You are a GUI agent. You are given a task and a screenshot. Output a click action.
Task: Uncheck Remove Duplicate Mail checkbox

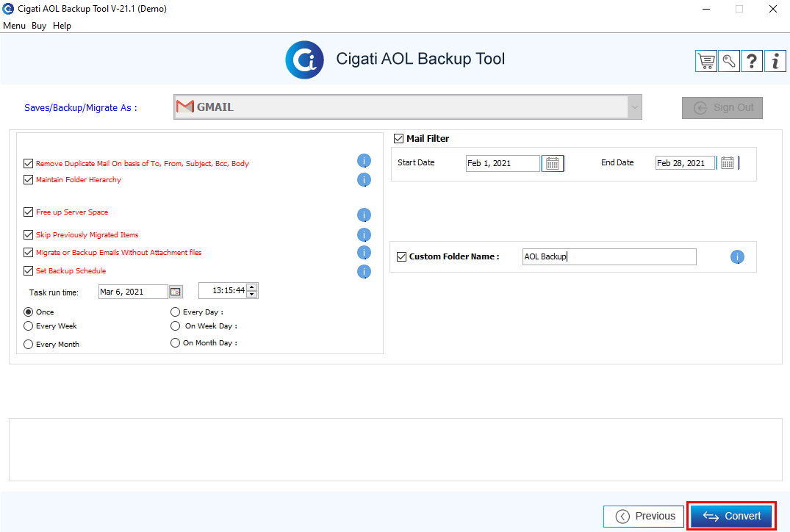tap(28, 163)
